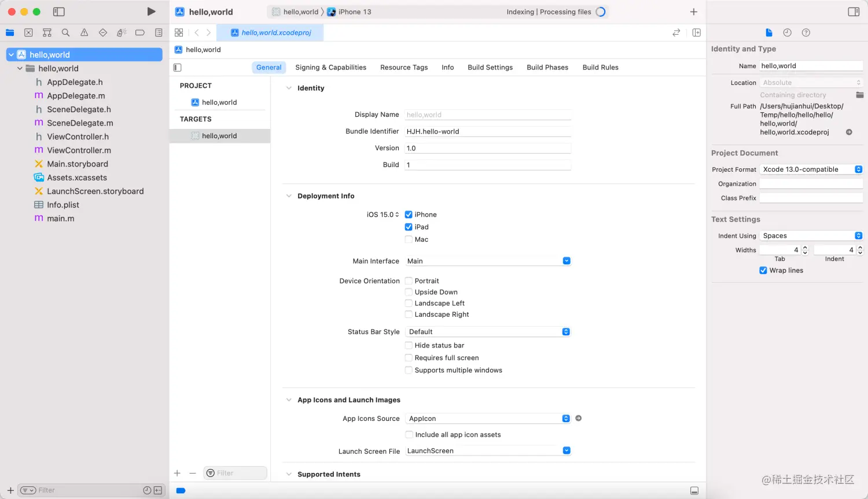Viewport: 868px width, 499px height.
Task: Enable Mac deployment destination
Action: [x=409, y=239]
